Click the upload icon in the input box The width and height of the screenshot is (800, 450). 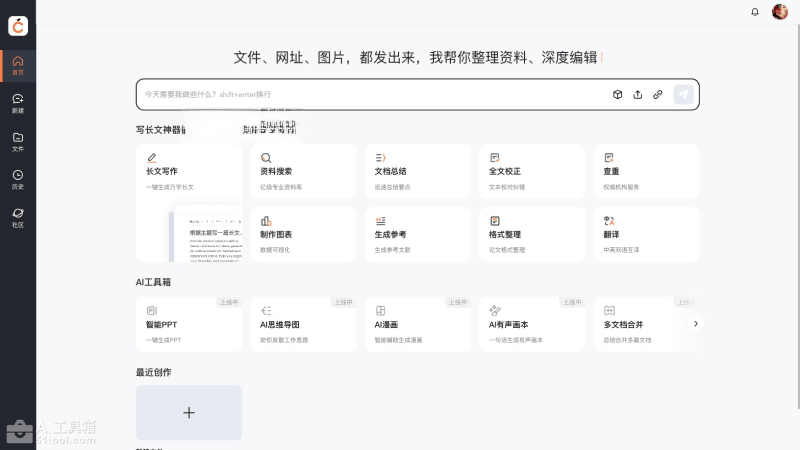pos(638,95)
